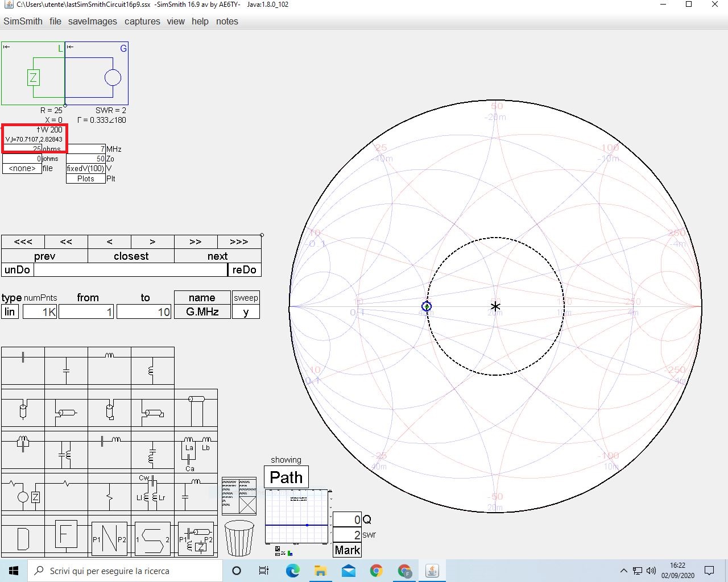Viewport: 728px width, 582px height.
Task: Click the numPnts 1K field
Action: point(40,312)
